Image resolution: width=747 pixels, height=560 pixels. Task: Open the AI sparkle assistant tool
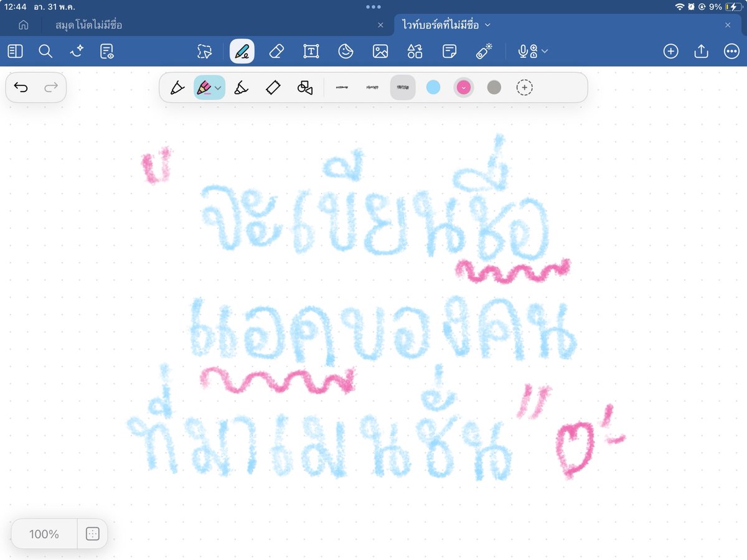coord(76,51)
